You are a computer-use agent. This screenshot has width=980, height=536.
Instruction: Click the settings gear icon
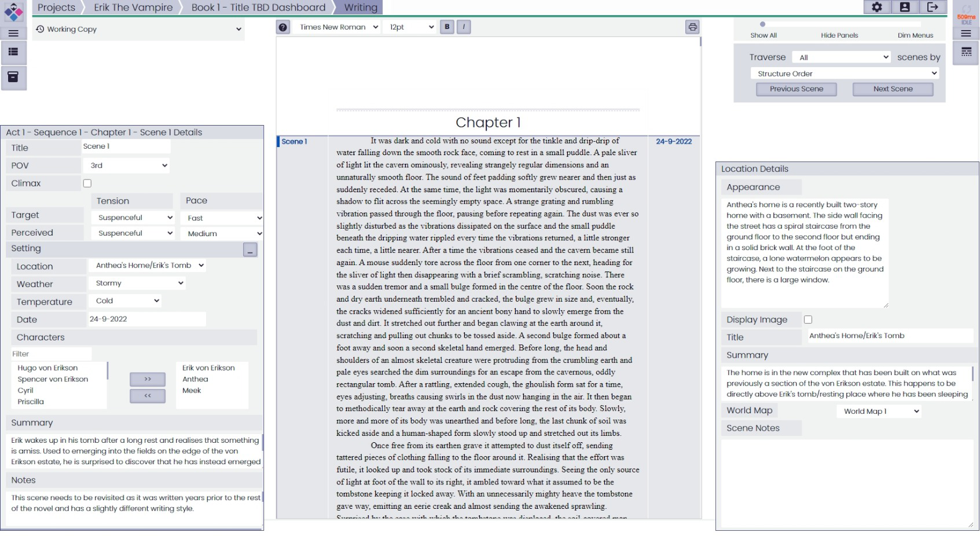(x=877, y=7)
